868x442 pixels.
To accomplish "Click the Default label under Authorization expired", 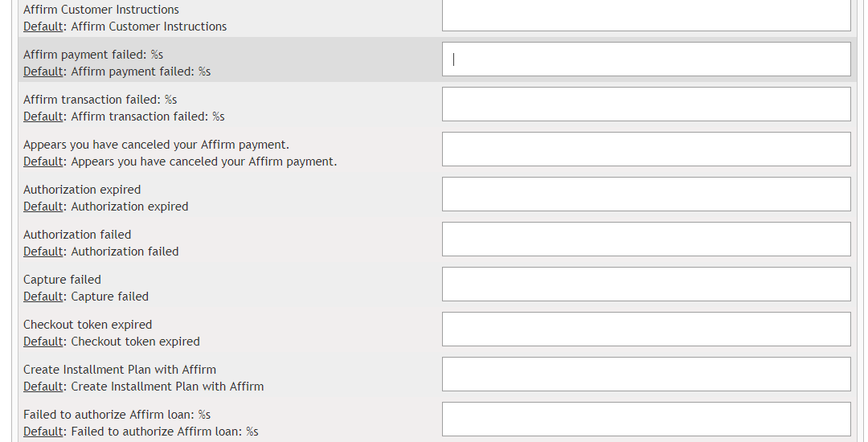I will [x=43, y=207].
